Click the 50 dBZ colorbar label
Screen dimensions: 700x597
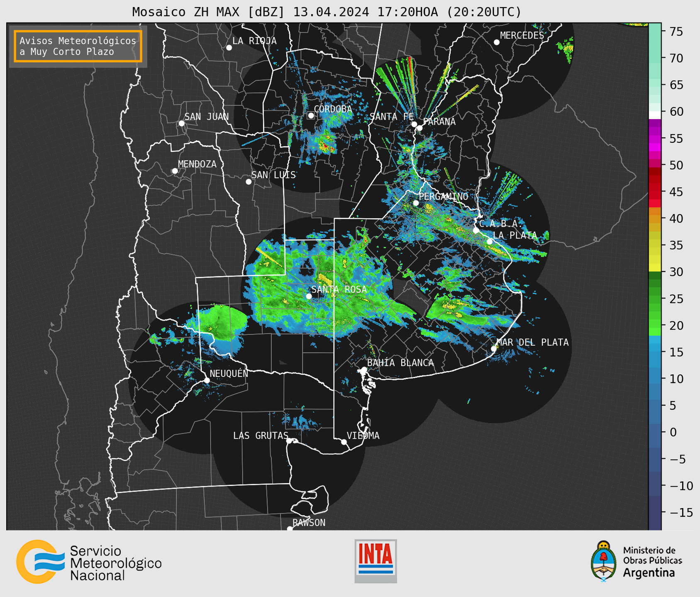click(677, 165)
